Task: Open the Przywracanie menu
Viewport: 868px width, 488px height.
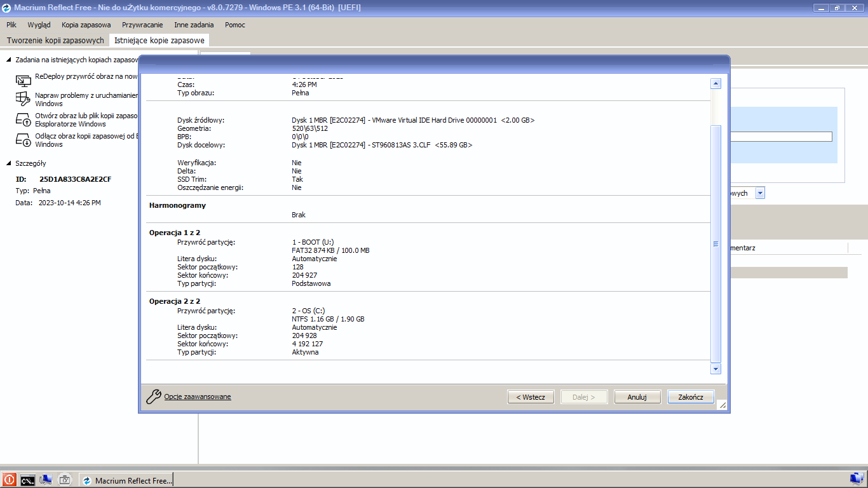Action: tap(142, 25)
